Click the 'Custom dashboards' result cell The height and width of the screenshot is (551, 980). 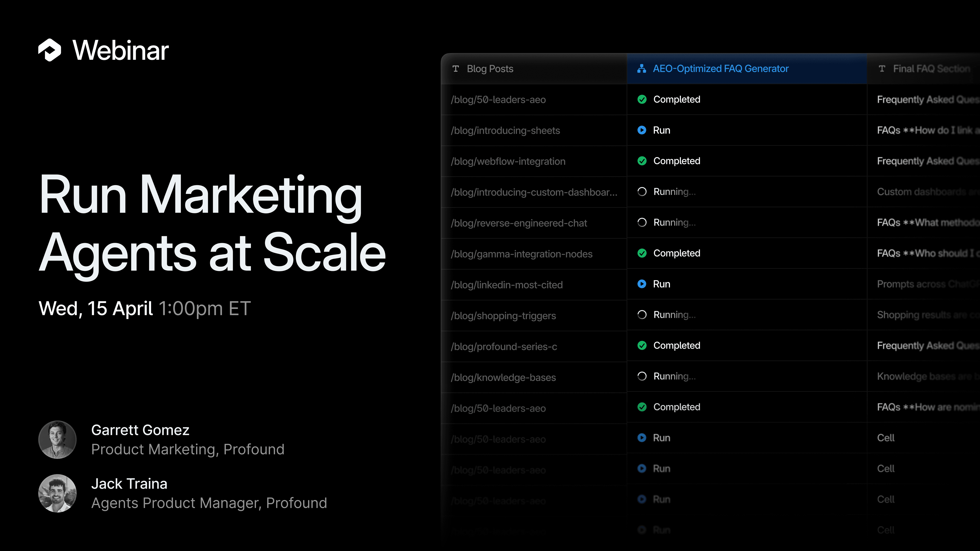click(924, 192)
